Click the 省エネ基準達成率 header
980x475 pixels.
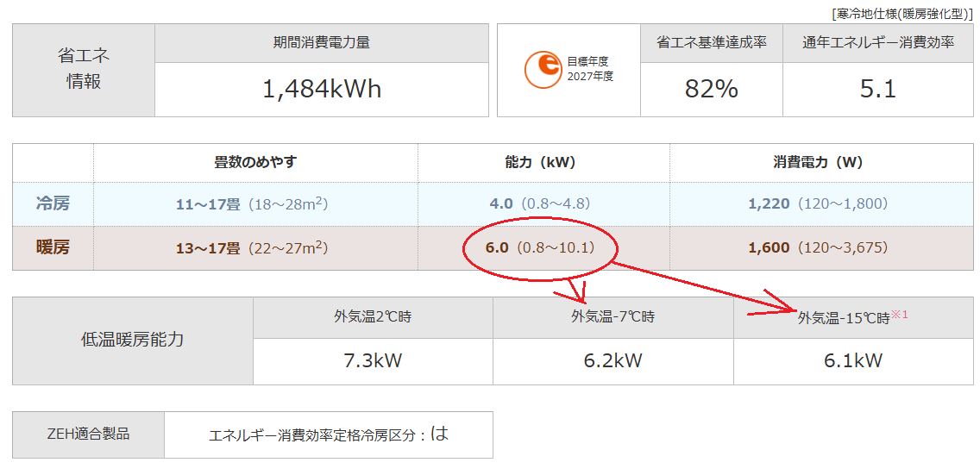point(711,43)
